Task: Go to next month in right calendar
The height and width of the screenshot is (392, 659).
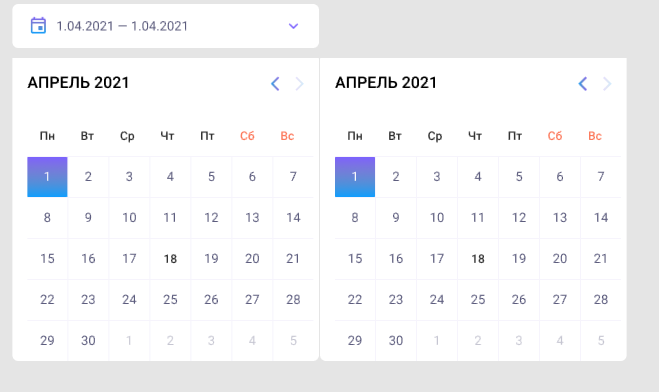Action: tap(607, 84)
